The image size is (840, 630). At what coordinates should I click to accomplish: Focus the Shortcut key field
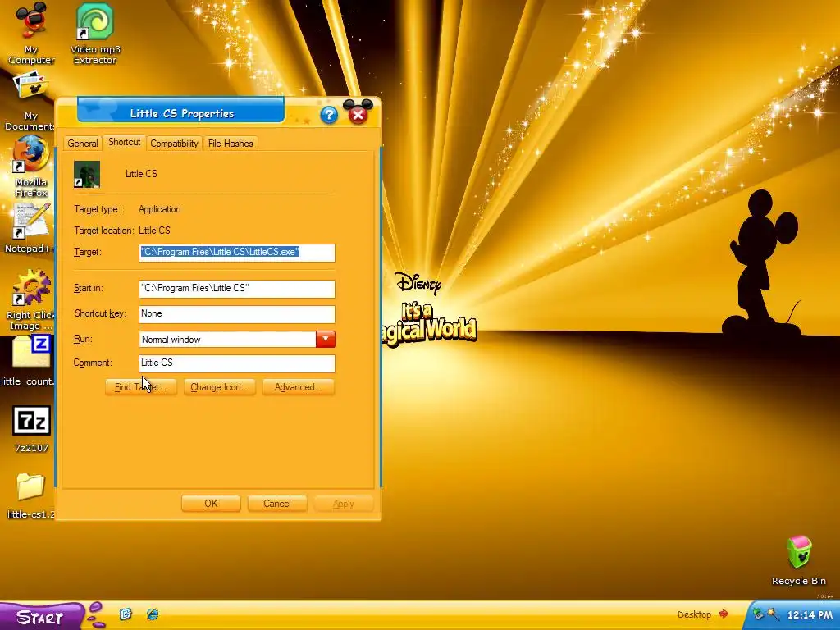click(x=237, y=314)
